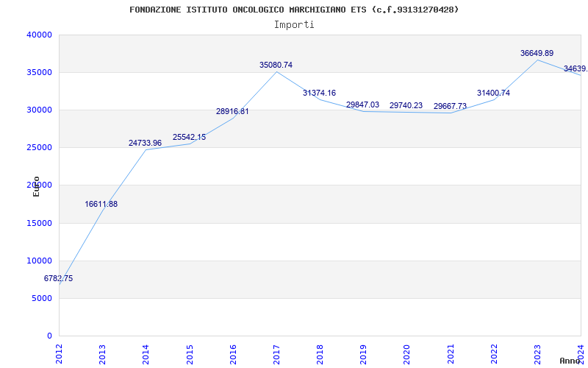Click the x-axis year 2013

102,354
